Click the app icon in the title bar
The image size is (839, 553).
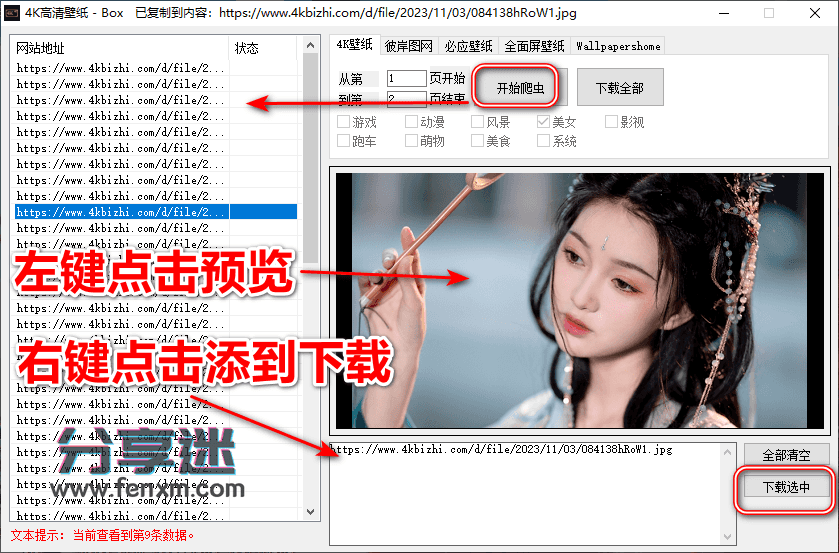pos(13,14)
